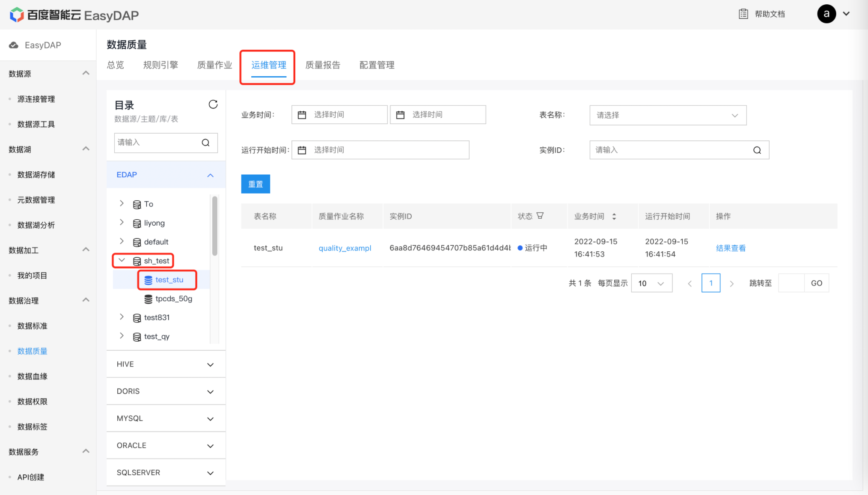Click the search icon in the 实例ID field
Viewport: 868px width, 495px height.
[757, 150]
